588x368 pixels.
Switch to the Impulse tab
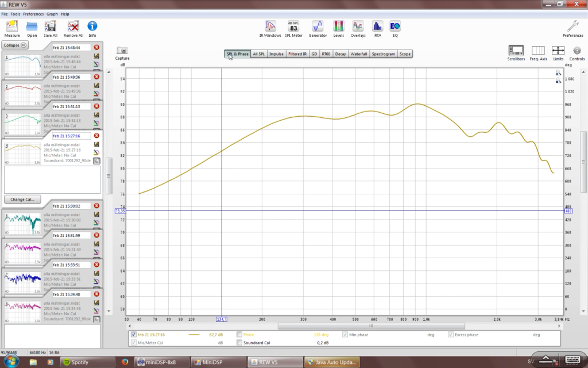[x=276, y=54]
